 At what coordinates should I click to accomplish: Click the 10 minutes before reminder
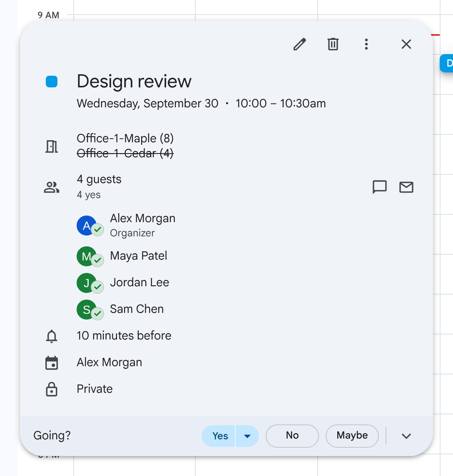tap(124, 336)
